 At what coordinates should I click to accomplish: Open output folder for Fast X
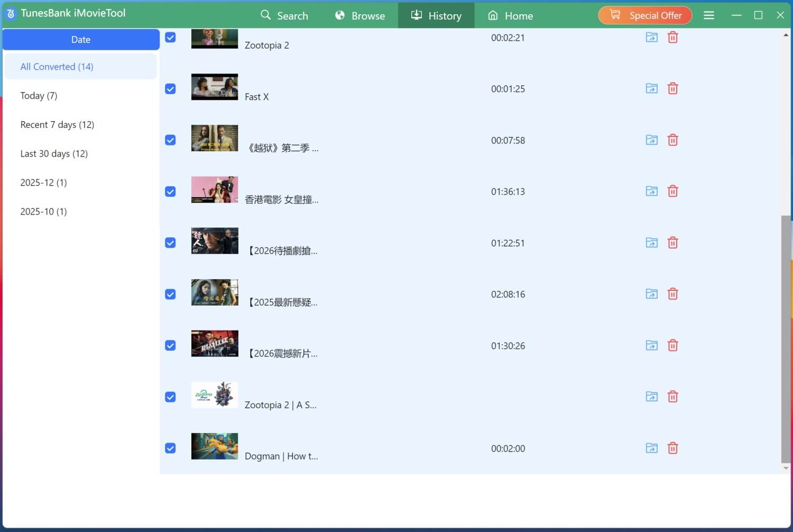click(651, 89)
